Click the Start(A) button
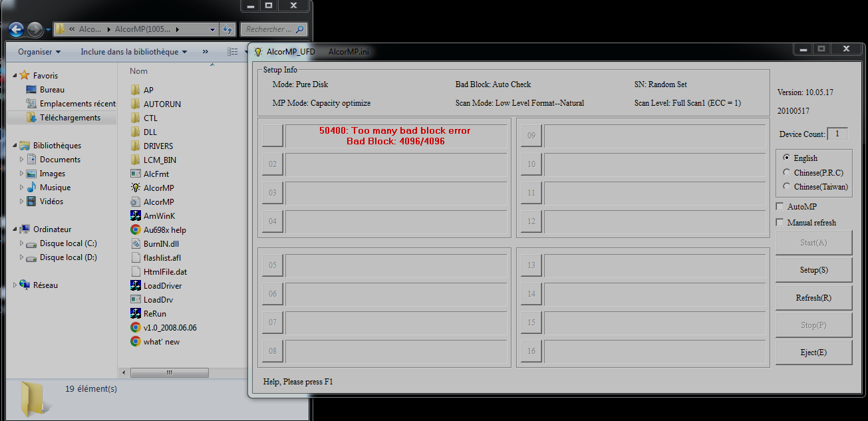This screenshot has width=868, height=421. point(813,243)
